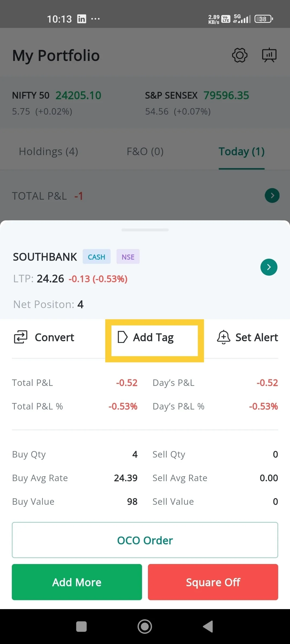Open portfolio settings gear icon

(240, 55)
